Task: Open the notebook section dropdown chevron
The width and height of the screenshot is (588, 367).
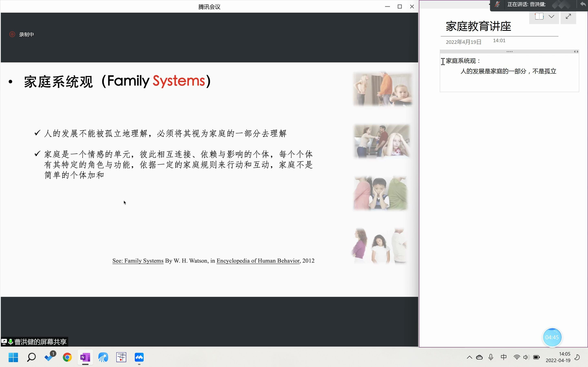Action: 551,16
